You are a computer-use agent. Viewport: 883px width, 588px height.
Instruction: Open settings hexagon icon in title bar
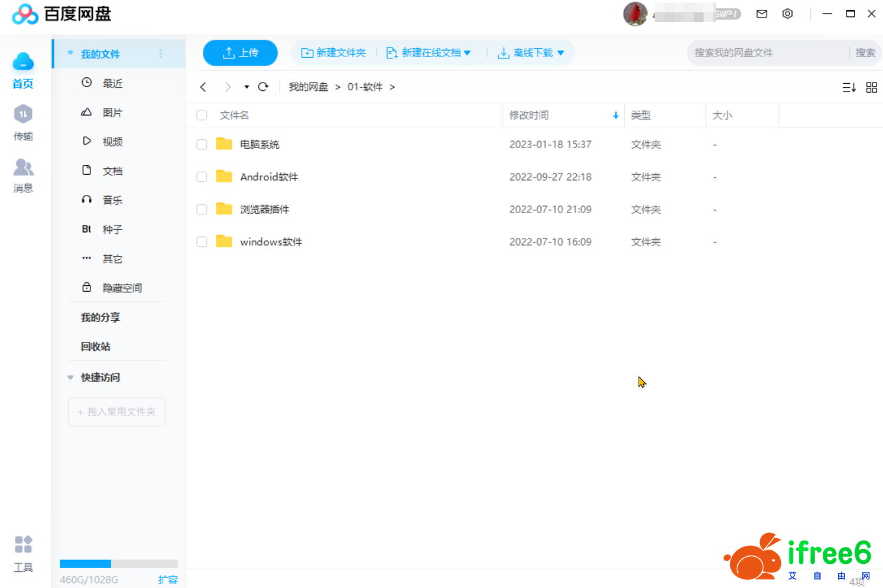[787, 14]
